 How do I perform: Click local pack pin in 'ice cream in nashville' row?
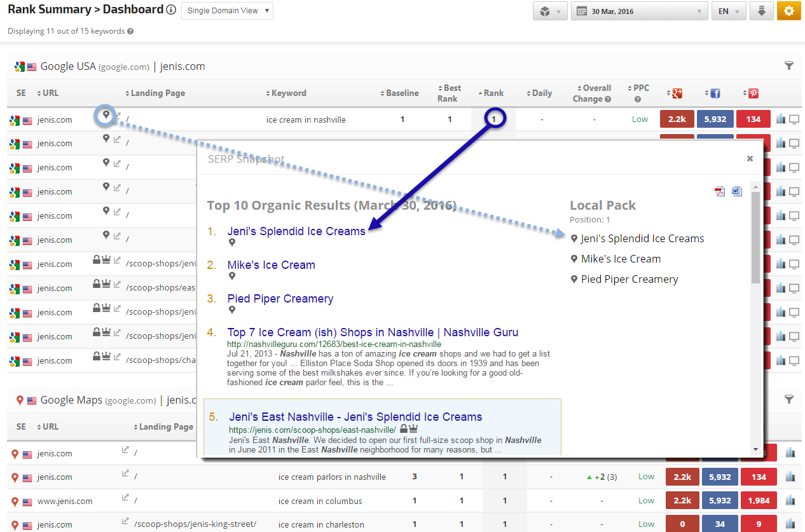click(106, 115)
